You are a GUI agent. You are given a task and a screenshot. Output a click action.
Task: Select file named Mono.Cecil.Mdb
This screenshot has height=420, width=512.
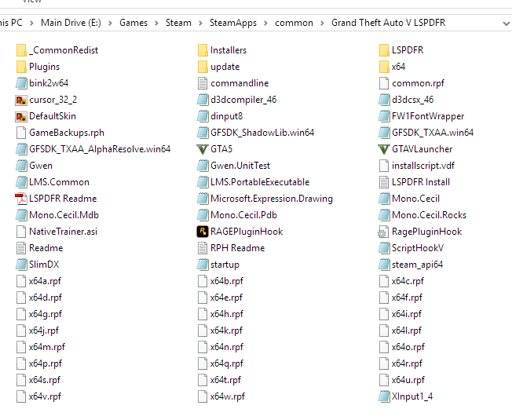pyautogui.click(x=64, y=215)
